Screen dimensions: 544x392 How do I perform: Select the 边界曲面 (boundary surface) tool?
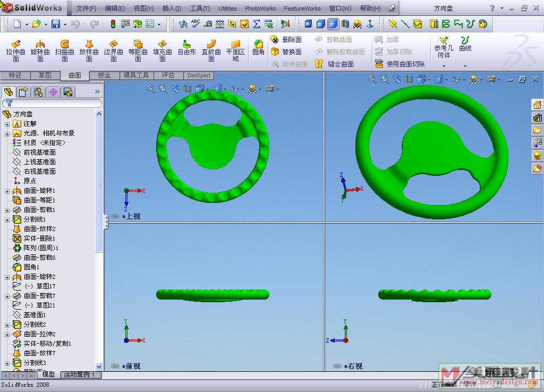point(114,51)
